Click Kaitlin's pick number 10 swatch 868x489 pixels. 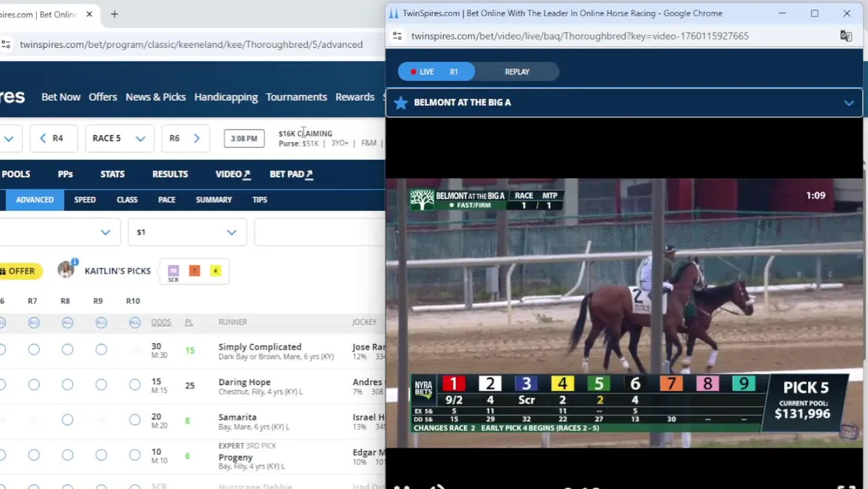point(173,271)
